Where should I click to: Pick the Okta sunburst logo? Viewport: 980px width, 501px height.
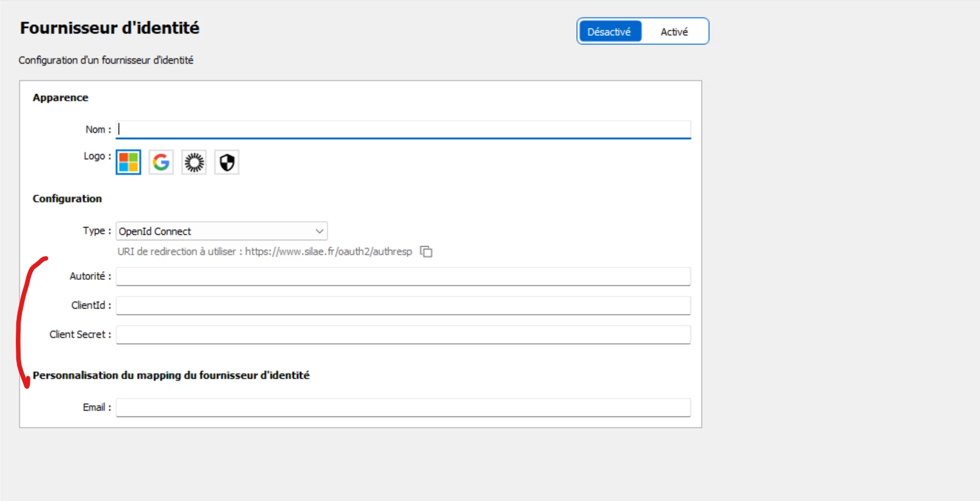coord(194,162)
